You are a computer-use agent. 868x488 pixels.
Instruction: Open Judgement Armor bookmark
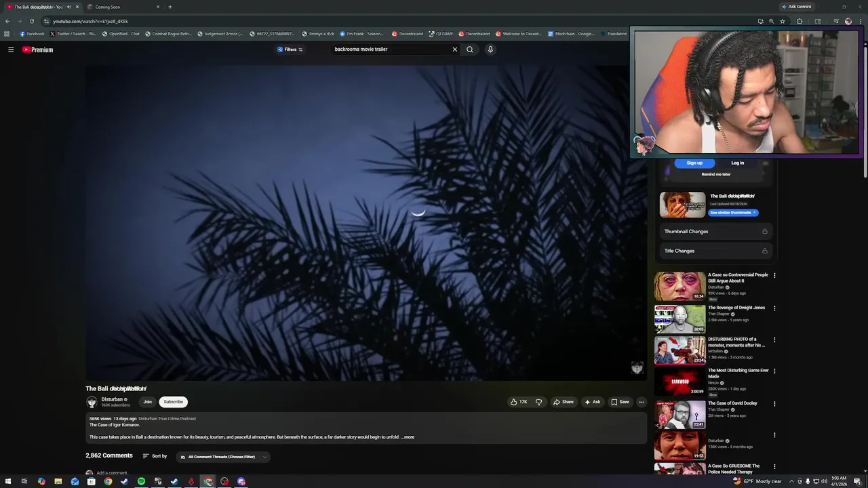click(220, 34)
